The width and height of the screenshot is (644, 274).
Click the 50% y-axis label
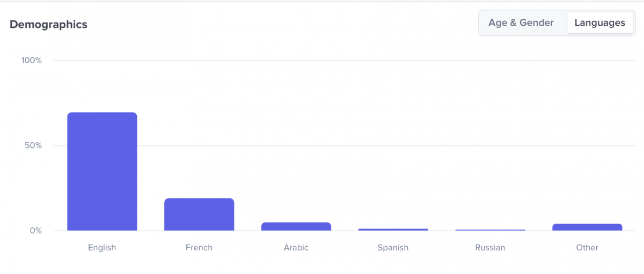[33, 146]
